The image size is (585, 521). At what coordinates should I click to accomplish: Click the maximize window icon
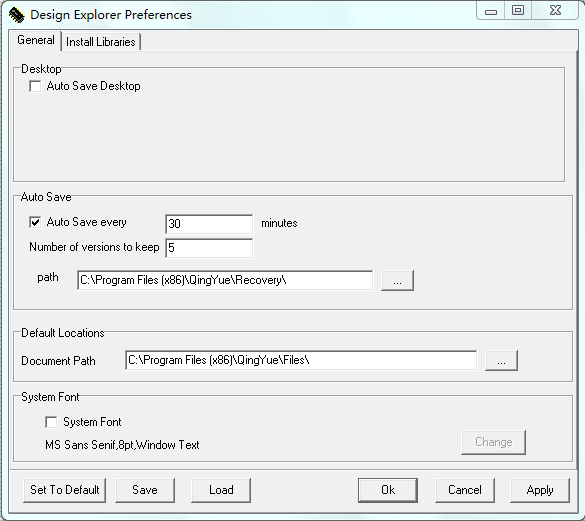coord(518,10)
